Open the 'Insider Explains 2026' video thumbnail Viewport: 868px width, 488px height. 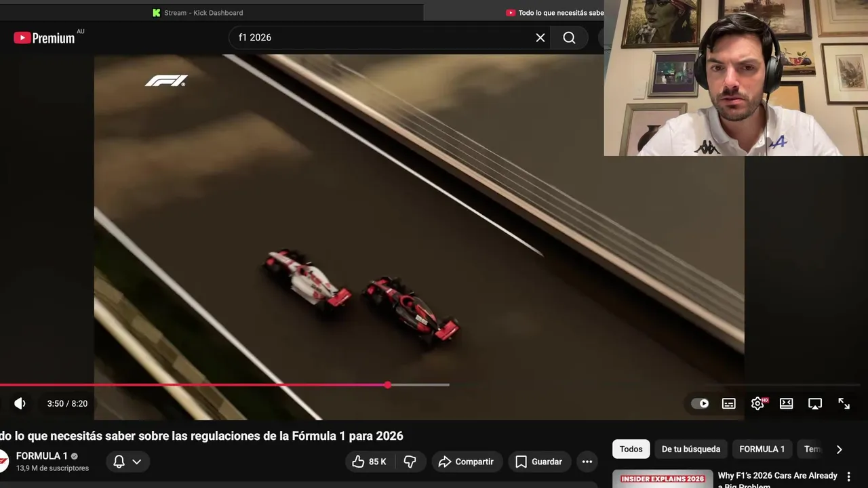coord(663,479)
